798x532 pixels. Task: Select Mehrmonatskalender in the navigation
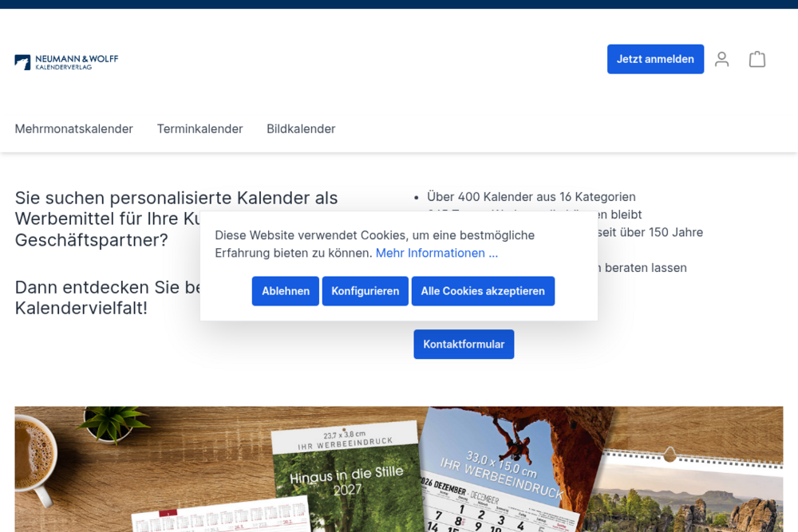click(73, 128)
